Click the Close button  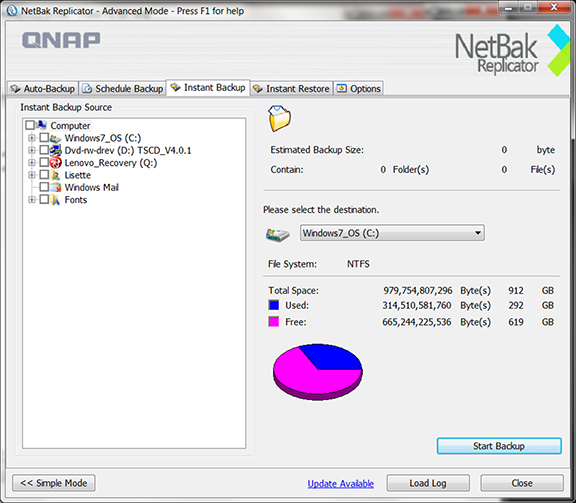[x=522, y=483]
